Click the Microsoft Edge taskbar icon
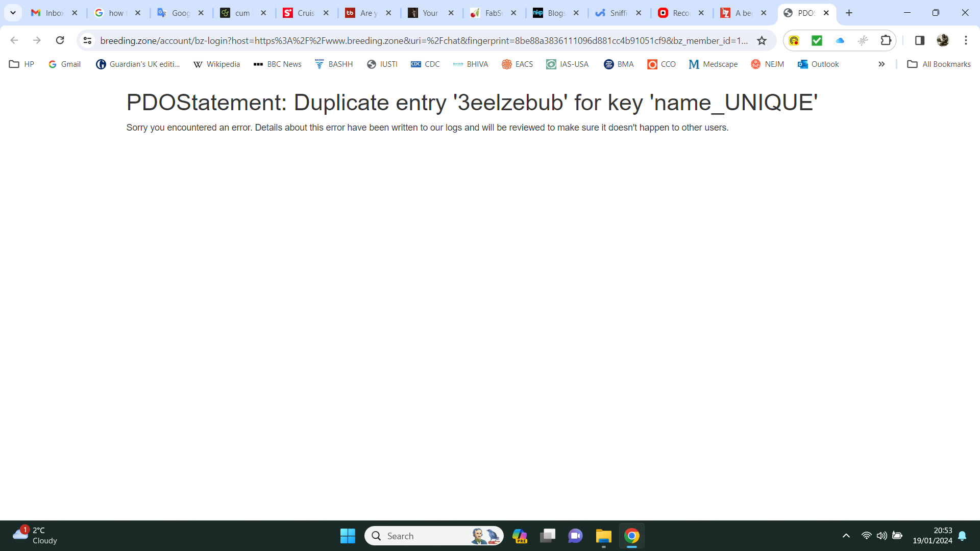 click(x=520, y=536)
